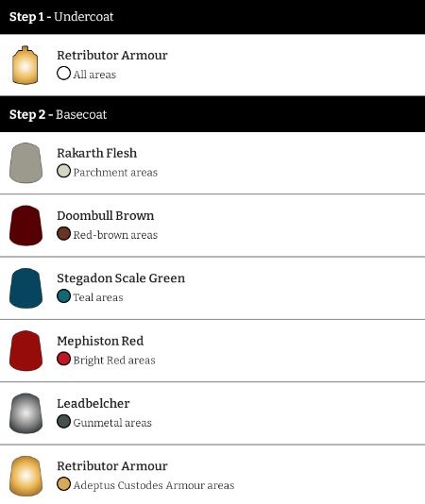The height and width of the screenshot is (504, 425).
Task: Tap the Mephiston Red paint pot
Action: click(25, 350)
